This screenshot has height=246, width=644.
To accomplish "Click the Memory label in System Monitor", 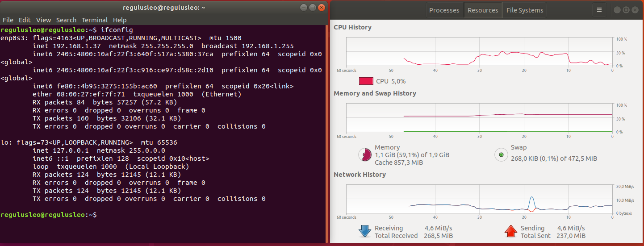I will [x=387, y=147].
